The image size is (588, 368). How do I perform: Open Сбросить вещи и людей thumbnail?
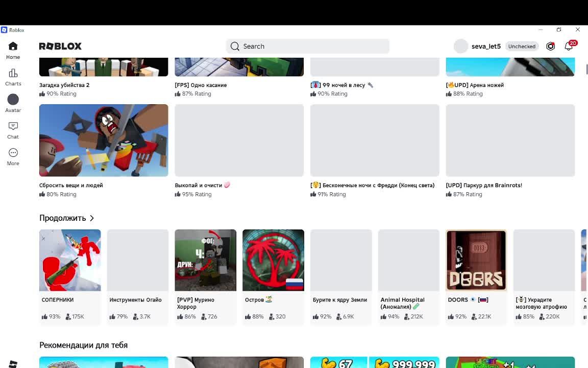104,141
